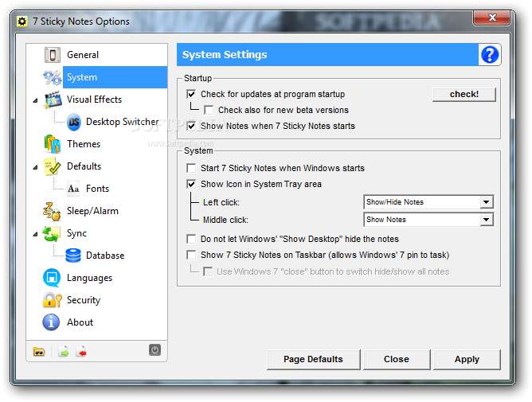This screenshot has width=532, height=402.
Task: Click the Page Defaults button
Action: (x=313, y=359)
